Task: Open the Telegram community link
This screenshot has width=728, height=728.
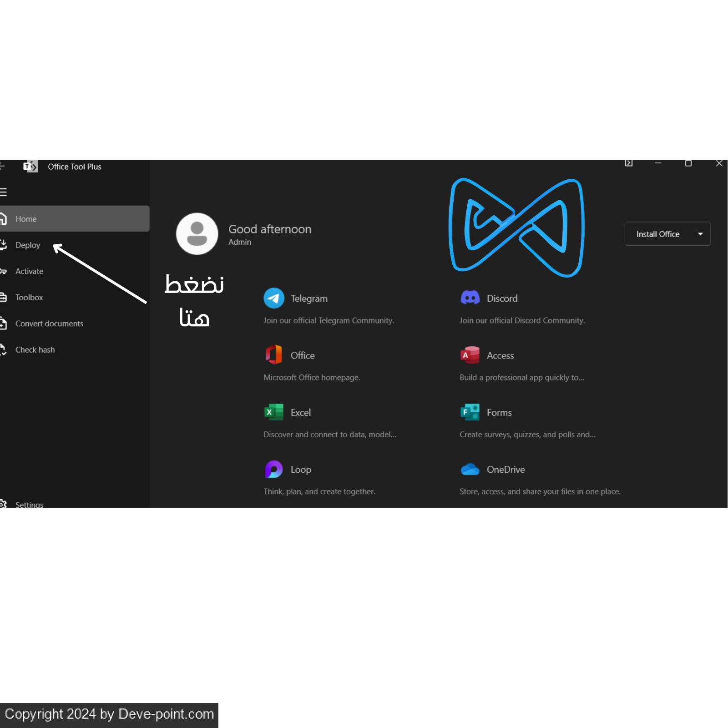Action: click(309, 299)
